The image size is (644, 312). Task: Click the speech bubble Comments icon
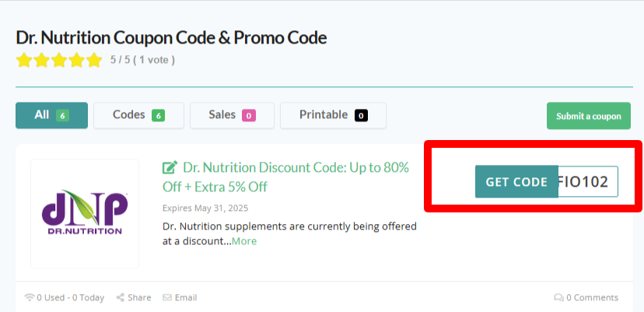pyautogui.click(x=558, y=297)
